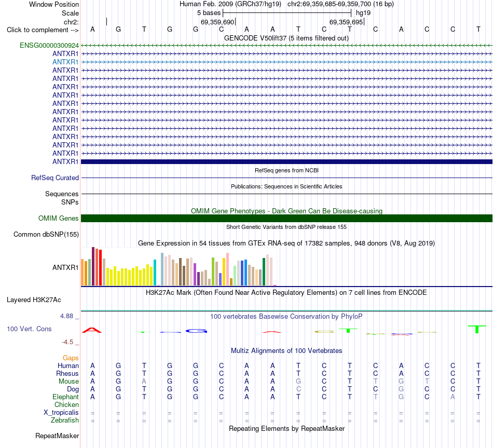Screen dimensions: 493x448
Task: Open the 'Multiz Alignments of 100 Vertebrates' title
Action: tap(286, 351)
